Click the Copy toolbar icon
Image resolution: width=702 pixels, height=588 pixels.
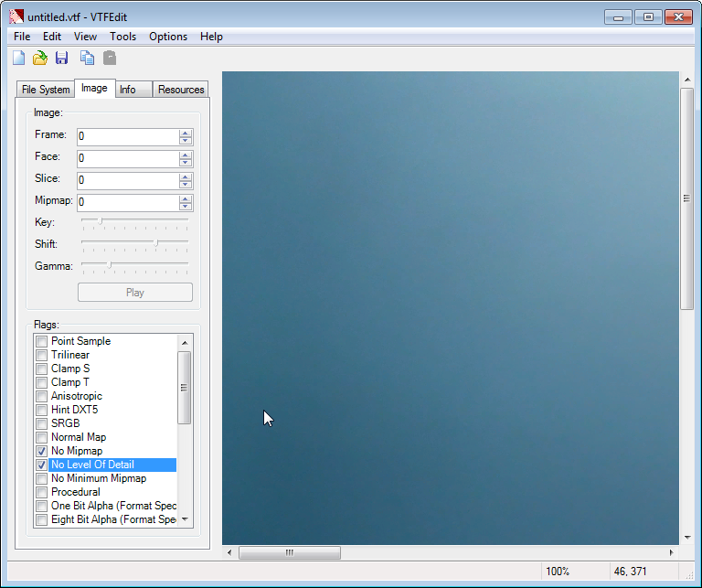[x=88, y=59]
